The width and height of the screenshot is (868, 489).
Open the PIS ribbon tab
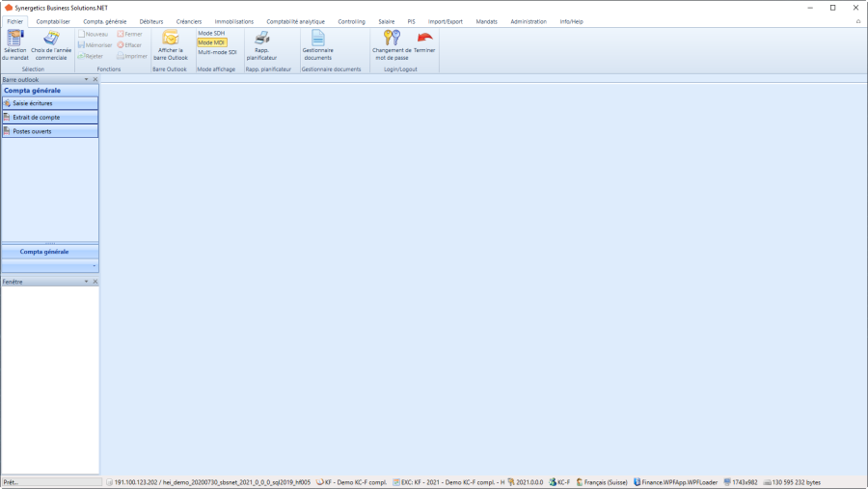pyautogui.click(x=411, y=21)
